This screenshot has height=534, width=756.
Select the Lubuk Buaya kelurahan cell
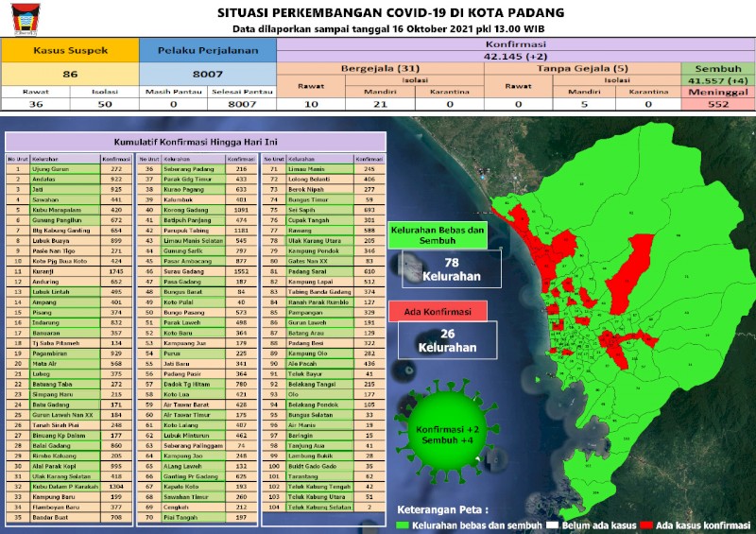65,241
